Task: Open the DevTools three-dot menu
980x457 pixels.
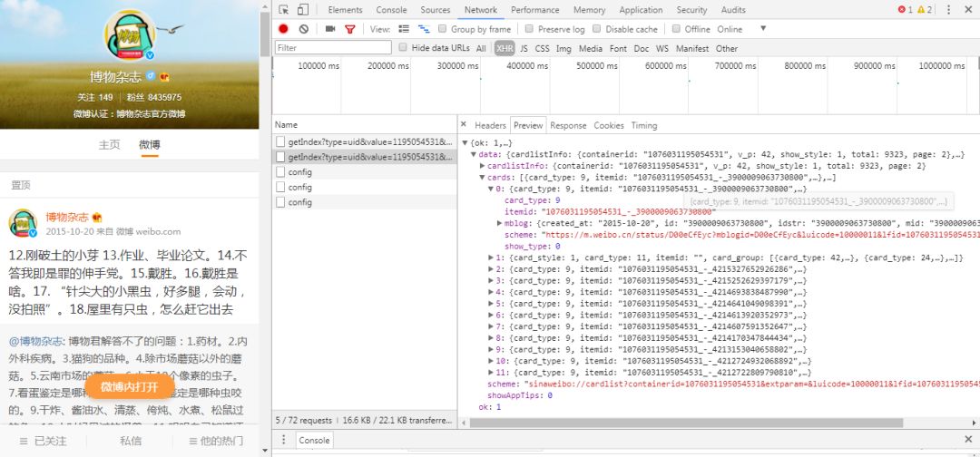Action: [x=948, y=9]
